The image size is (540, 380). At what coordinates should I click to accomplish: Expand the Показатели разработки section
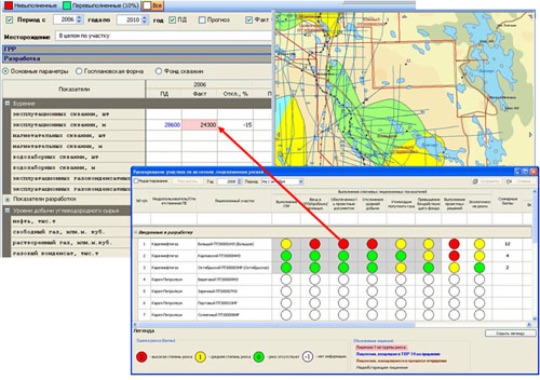[7, 199]
